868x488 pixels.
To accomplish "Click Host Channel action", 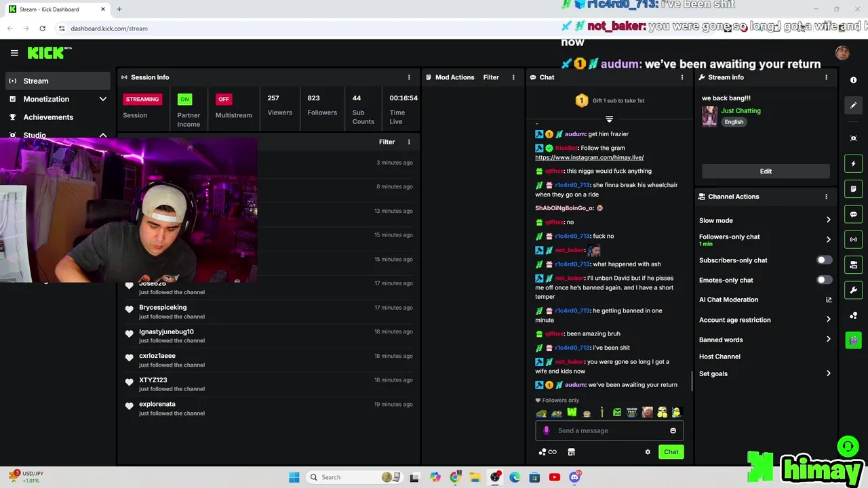I will pos(719,357).
